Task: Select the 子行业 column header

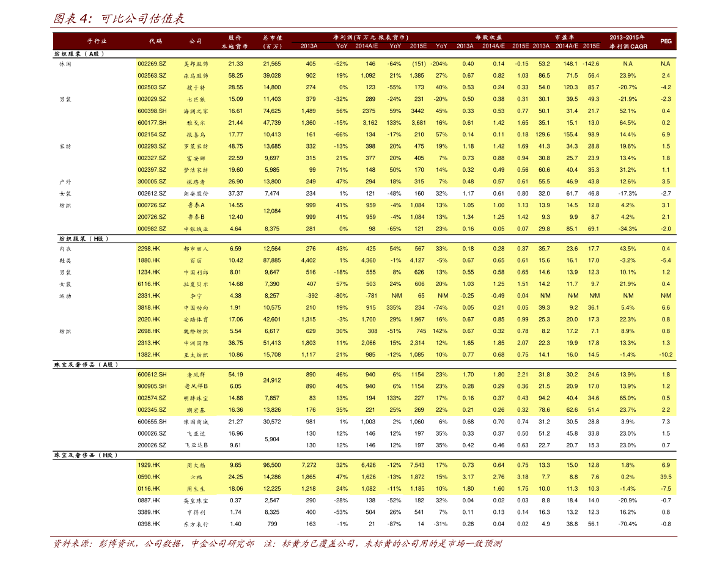Action: click(97, 41)
